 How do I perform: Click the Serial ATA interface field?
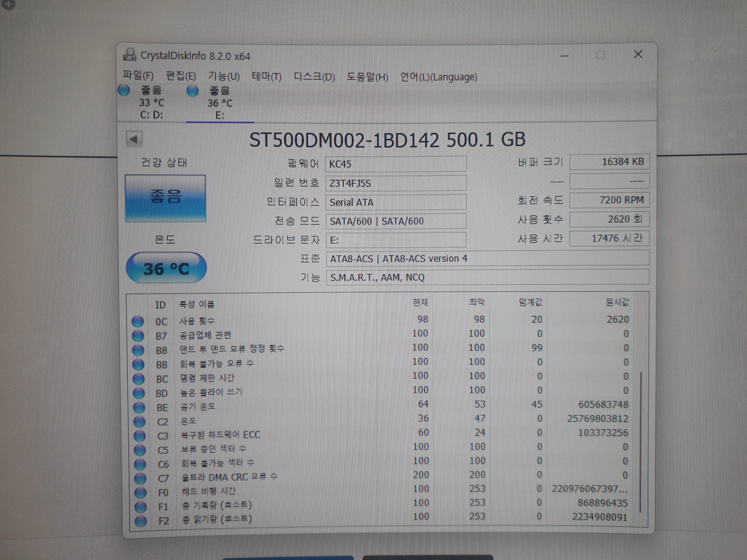click(x=396, y=202)
